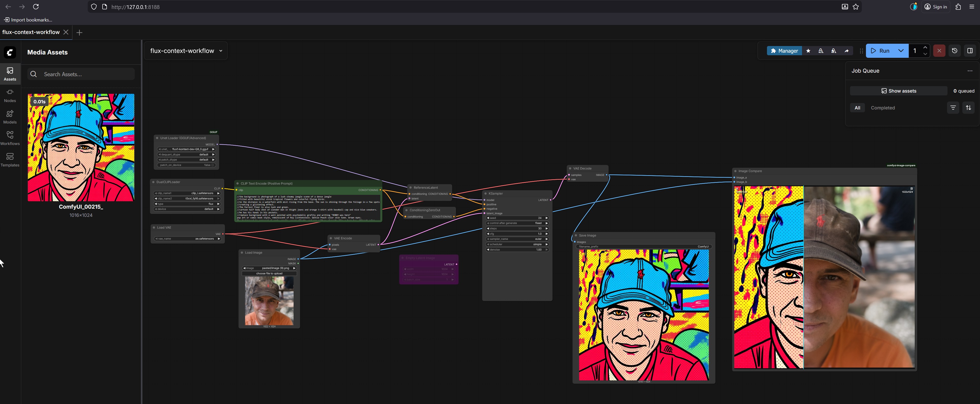Screen dimensions: 980x404
Task: Select the flux-context-workflow tab
Action: [31, 32]
